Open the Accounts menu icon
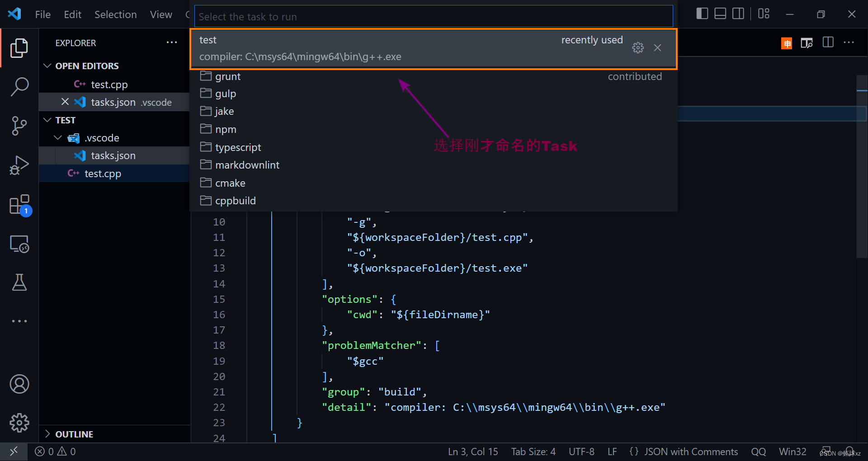Viewport: 868px width, 461px height. (x=19, y=384)
